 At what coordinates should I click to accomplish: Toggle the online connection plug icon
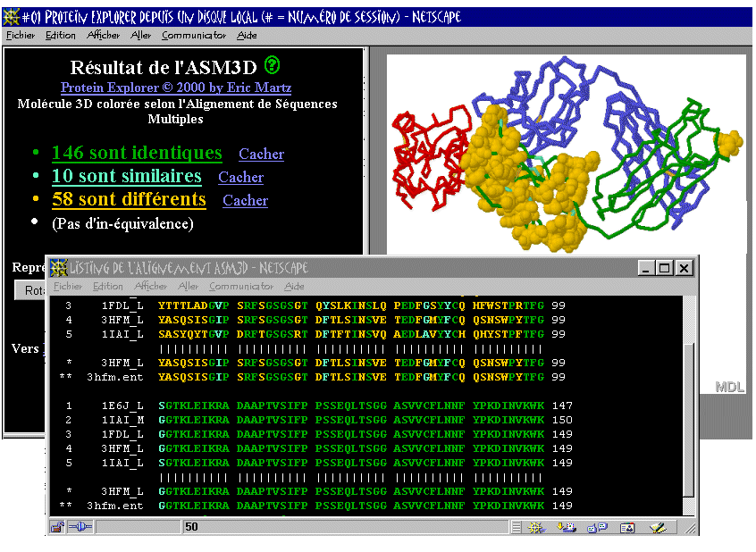(80, 527)
